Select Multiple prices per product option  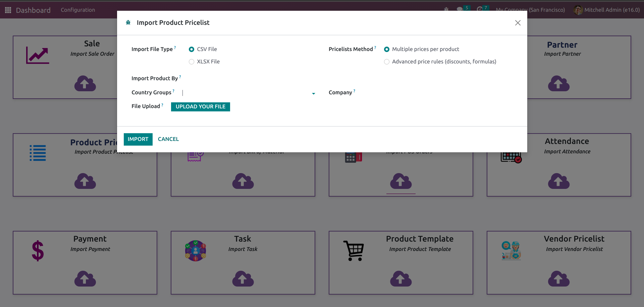click(387, 49)
